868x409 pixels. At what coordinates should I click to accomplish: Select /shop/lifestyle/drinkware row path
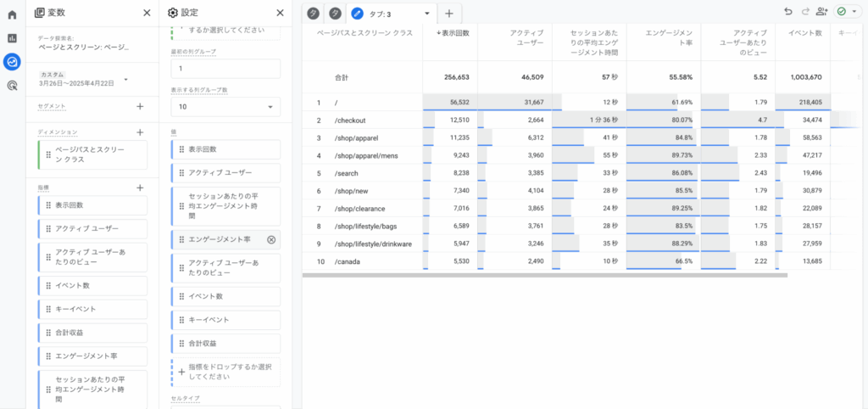(x=373, y=244)
